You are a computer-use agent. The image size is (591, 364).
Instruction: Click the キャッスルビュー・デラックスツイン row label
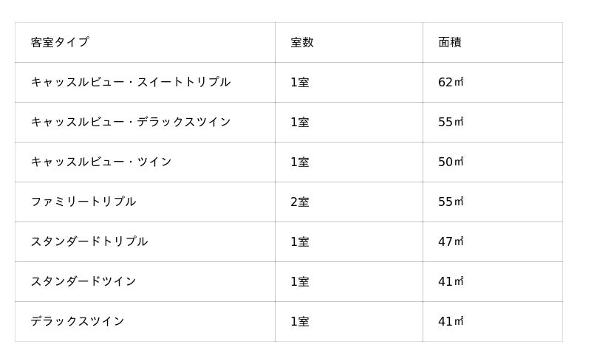[x=131, y=122]
